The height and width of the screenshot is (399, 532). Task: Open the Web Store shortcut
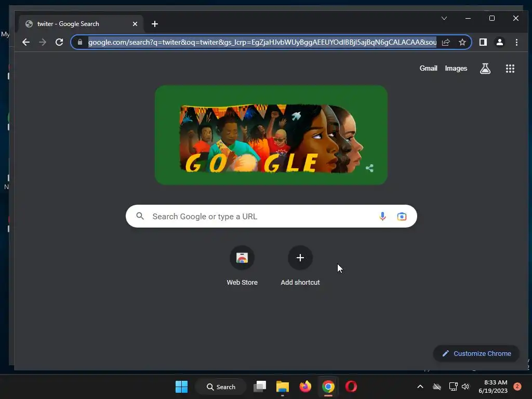242,266
